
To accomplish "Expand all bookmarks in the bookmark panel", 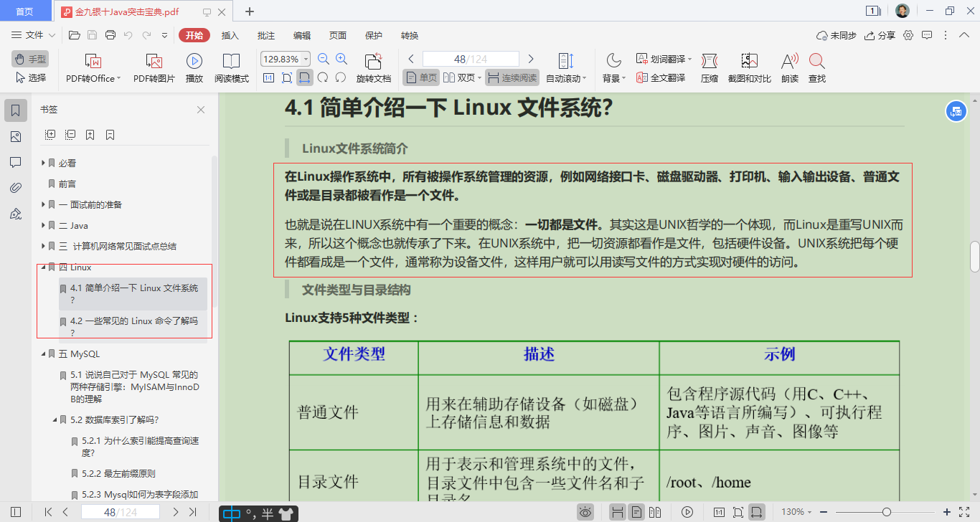I will [x=50, y=135].
